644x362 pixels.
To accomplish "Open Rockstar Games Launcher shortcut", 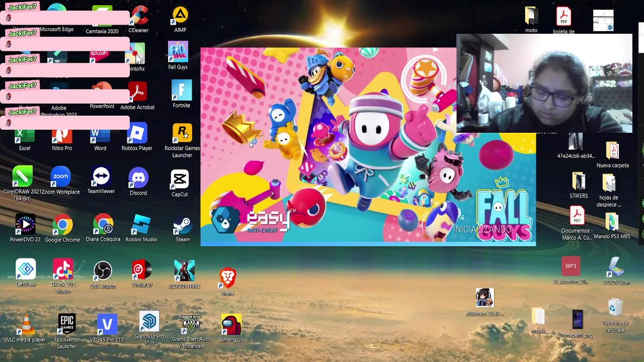I will 182,141.
